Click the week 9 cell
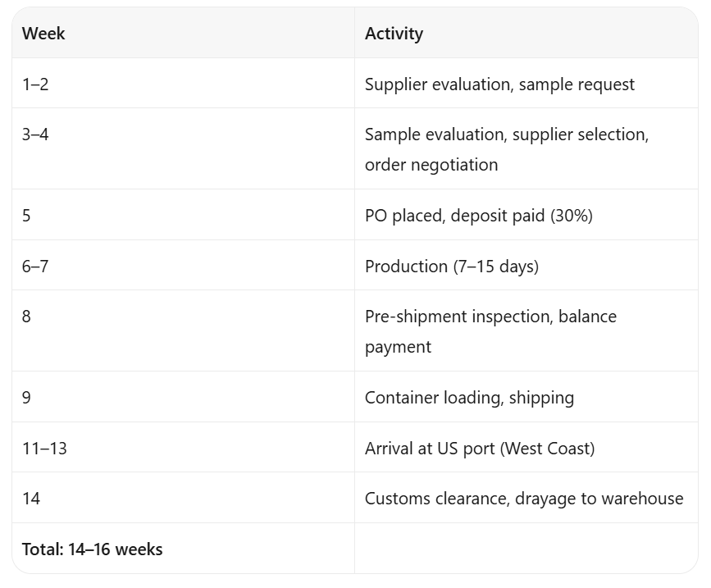 183,397
